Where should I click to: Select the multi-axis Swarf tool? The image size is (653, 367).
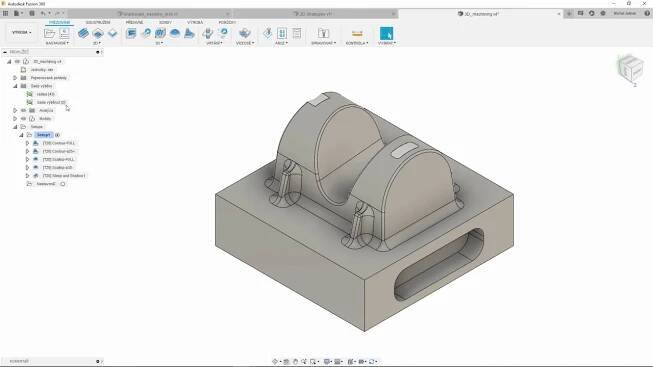(x=244, y=33)
